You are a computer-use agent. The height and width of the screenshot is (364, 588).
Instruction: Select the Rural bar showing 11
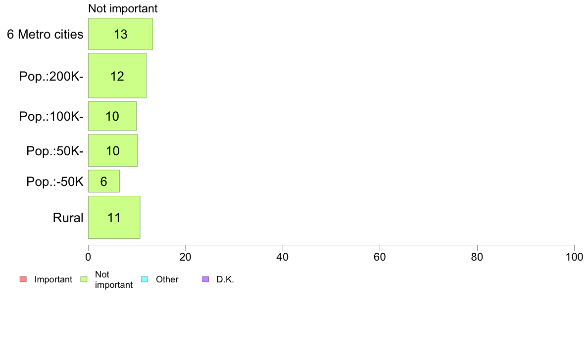(x=114, y=218)
